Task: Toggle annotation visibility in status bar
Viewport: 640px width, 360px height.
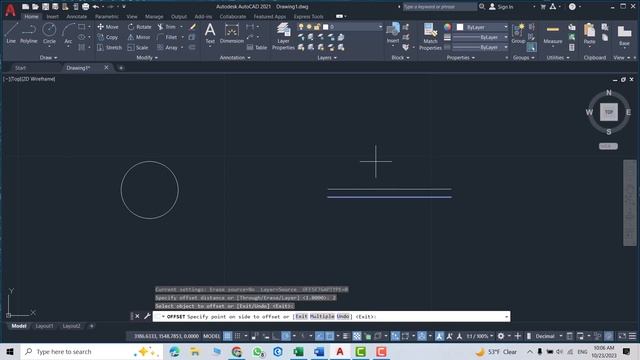Action: [x=439, y=336]
